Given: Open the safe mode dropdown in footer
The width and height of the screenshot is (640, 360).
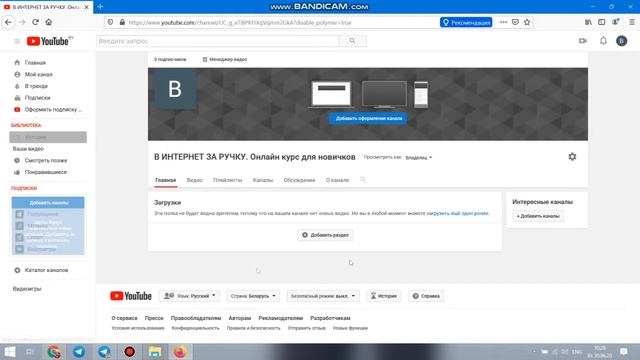Looking at the screenshot, I should 323,296.
